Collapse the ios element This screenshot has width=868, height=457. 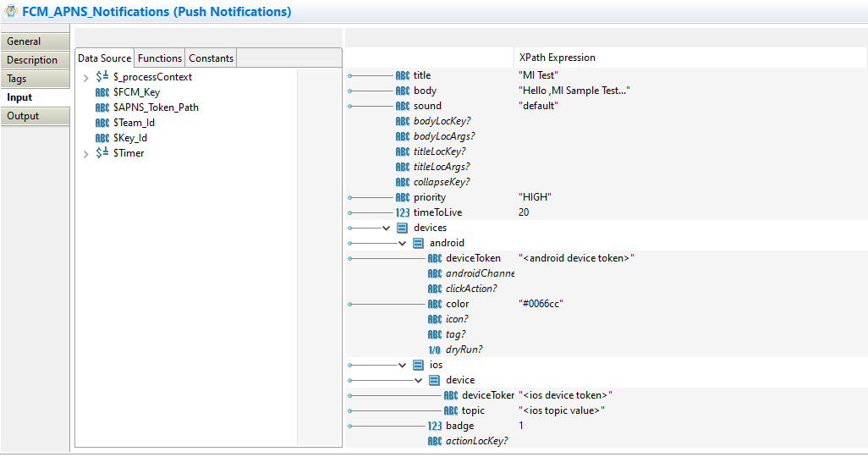coord(403,365)
